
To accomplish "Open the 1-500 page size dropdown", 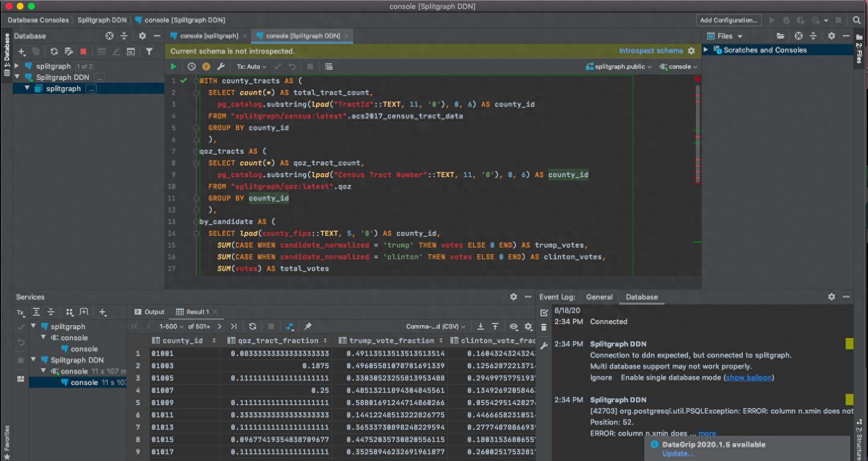I will (171, 326).
